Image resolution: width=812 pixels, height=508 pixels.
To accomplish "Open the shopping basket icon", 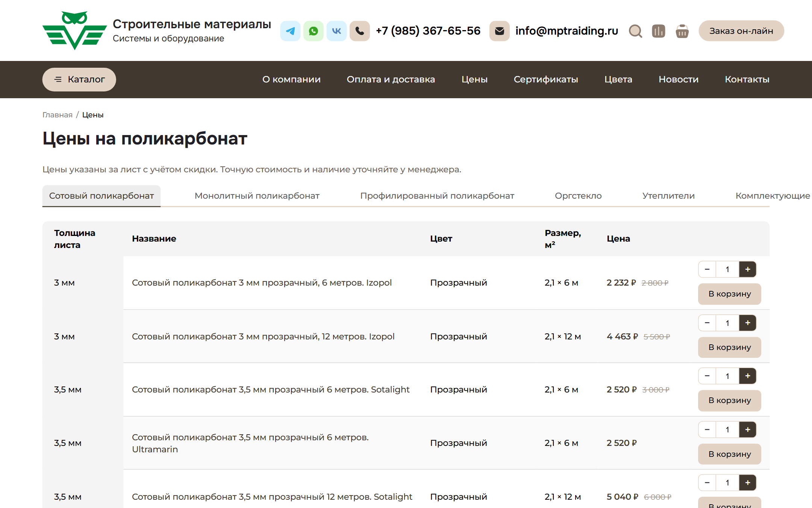I will [x=682, y=31].
